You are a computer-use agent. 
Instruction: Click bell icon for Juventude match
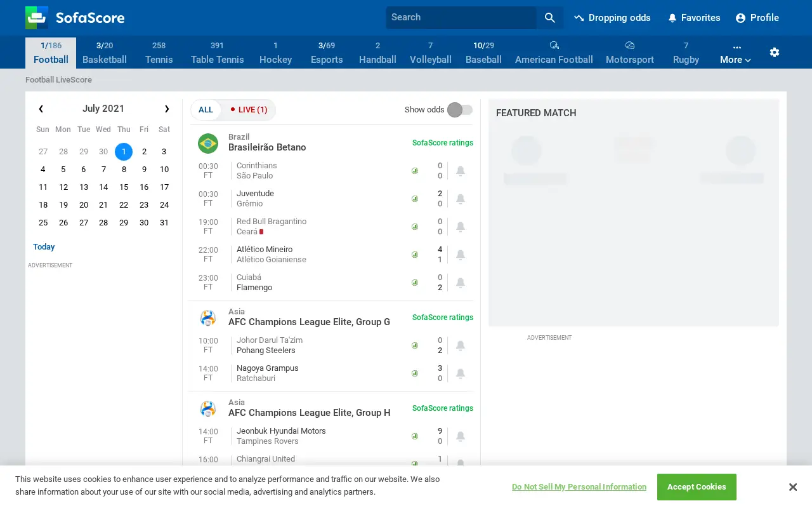pyautogui.click(x=461, y=199)
